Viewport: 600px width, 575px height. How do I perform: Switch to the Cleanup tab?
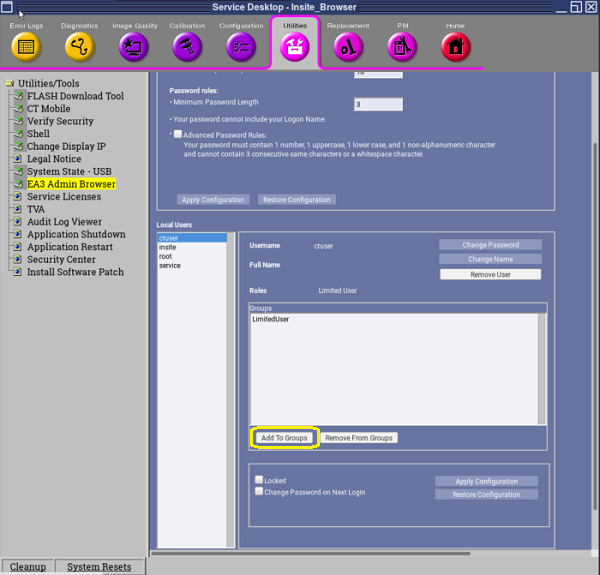[x=27, y=567]
